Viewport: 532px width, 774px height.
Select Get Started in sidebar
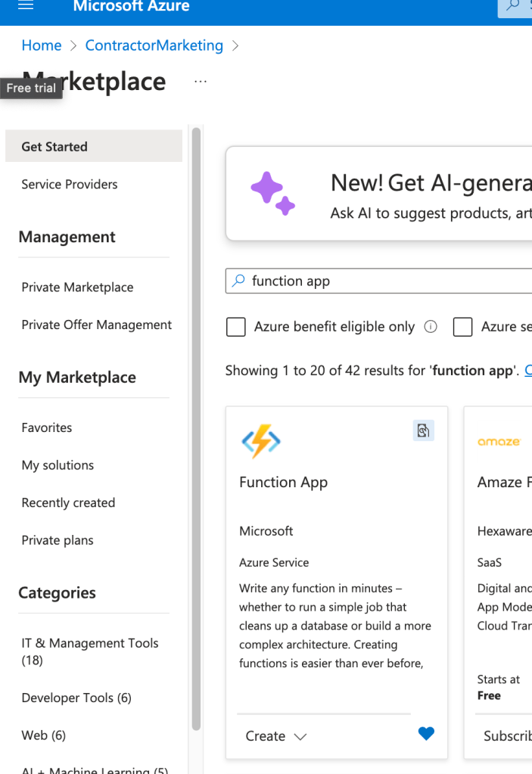click(94, 146)
